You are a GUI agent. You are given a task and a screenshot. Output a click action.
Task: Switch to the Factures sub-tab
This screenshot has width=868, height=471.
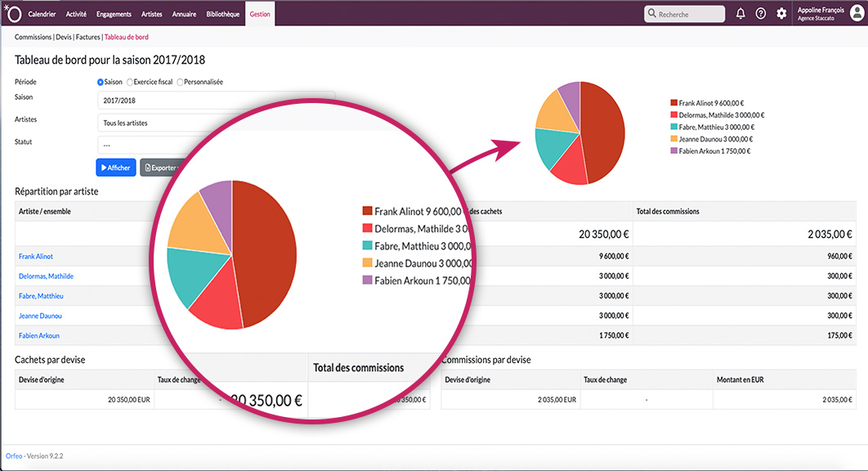87,37
